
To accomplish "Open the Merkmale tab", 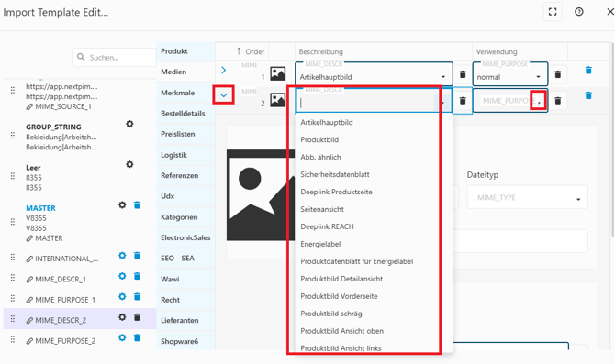I will pos(185,93).
